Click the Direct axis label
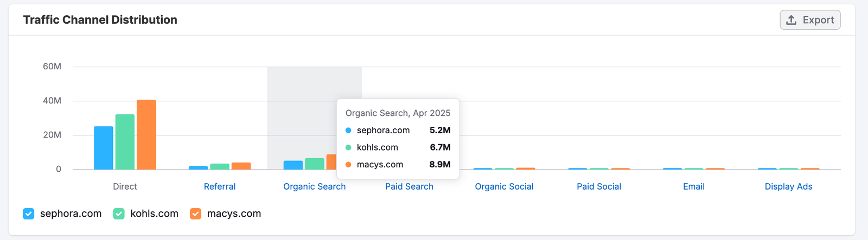 pos(125,186)
